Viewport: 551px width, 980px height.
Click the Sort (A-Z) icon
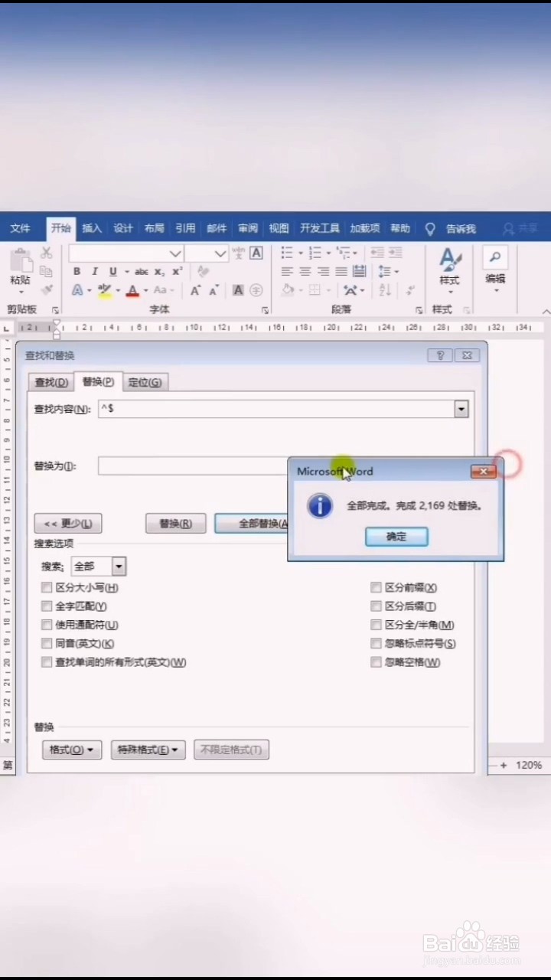[x=385, y=290]
